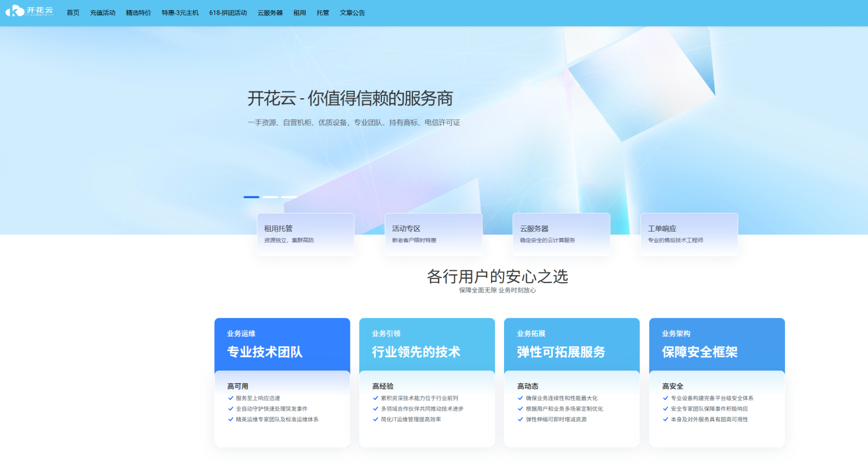Click the subtitle 保障全面无隙 业务时刻放心
This screenshot has height=467, width=868.
click(x=497, y=290)
